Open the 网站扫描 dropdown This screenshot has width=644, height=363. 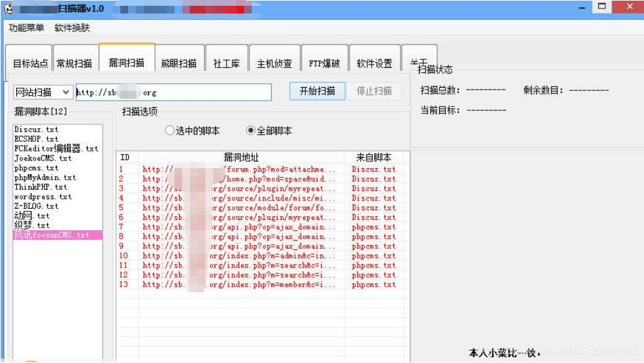(43, 92)
